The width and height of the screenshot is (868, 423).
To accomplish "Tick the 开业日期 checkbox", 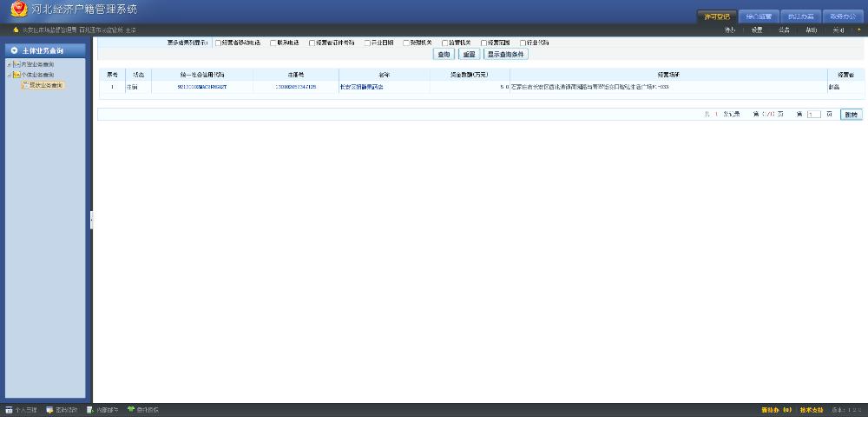I will 368,43.
